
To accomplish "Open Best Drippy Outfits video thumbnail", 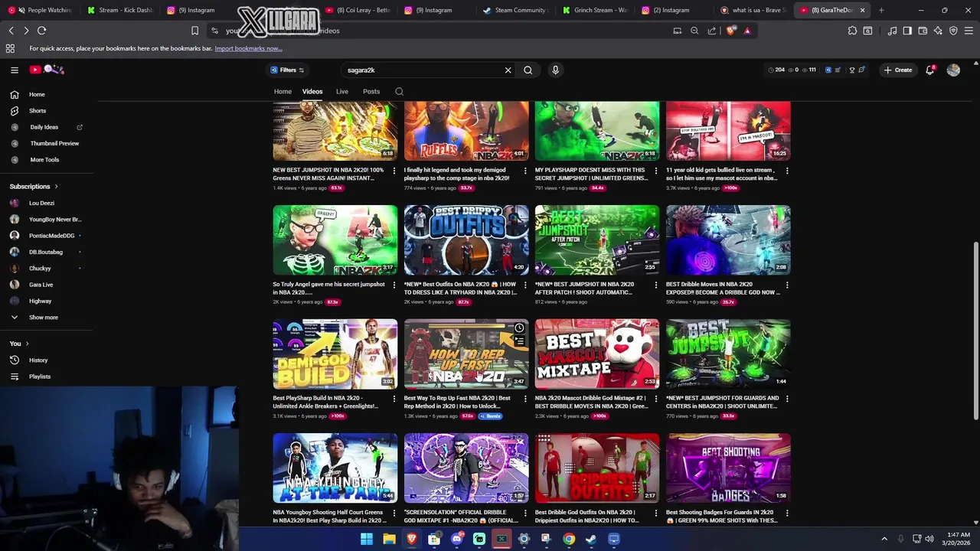I will click(466, 240).
